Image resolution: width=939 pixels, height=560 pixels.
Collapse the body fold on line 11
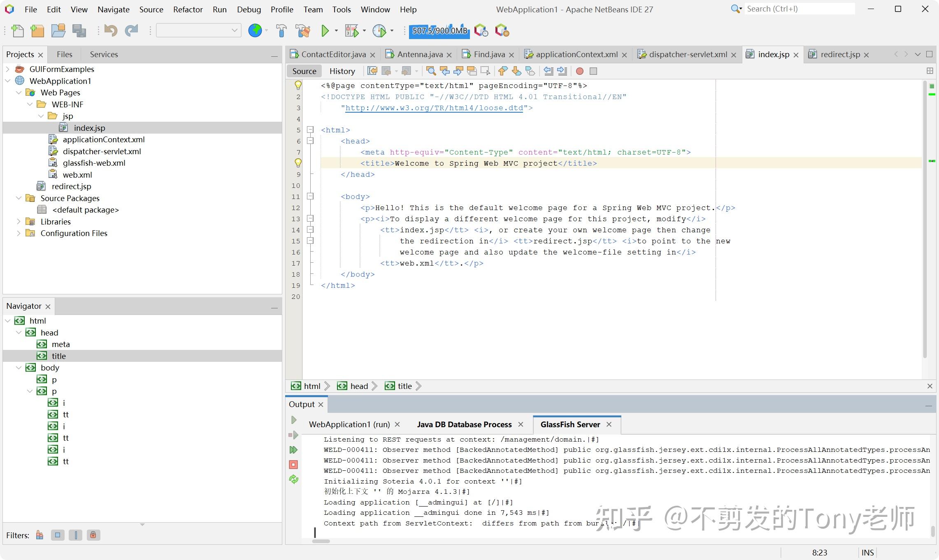click(x=311, y=197)
